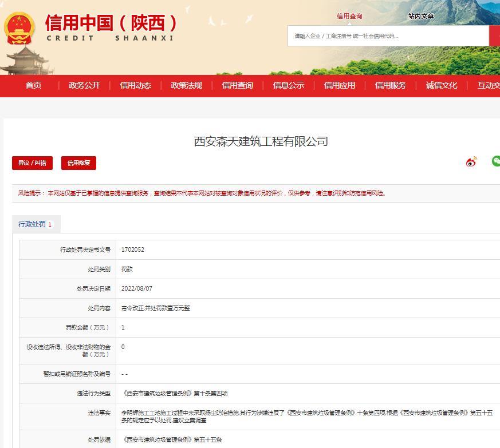Select the 行政处罚 tab
500x448 pixels.
tap(36, 224)
